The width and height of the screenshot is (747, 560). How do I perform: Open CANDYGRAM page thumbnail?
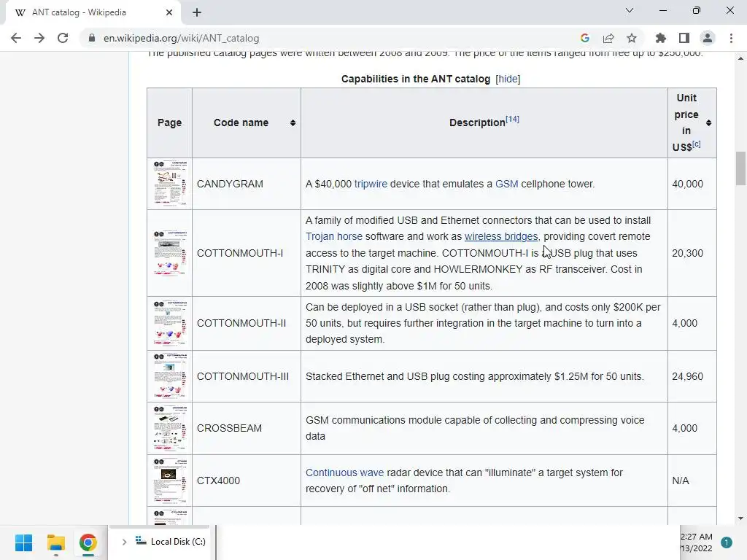pyautogui.click(x=169, y=183)
